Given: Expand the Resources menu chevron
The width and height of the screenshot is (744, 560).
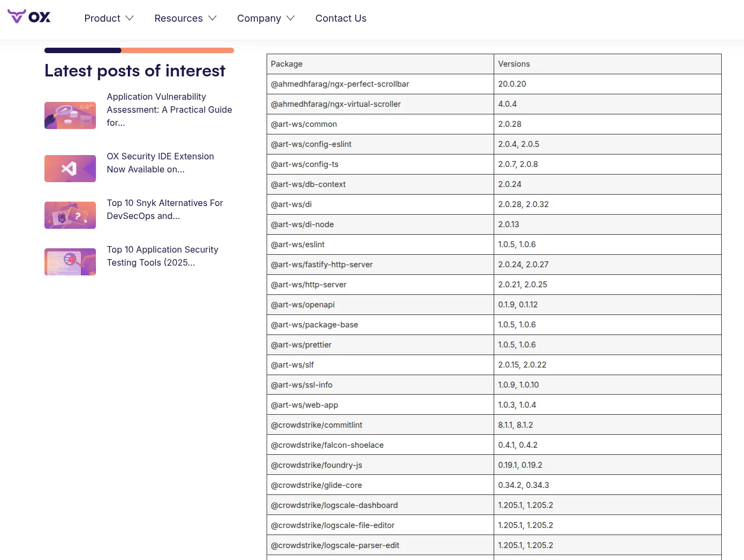Looking at the screenshot, I should [x=212, y=18].
